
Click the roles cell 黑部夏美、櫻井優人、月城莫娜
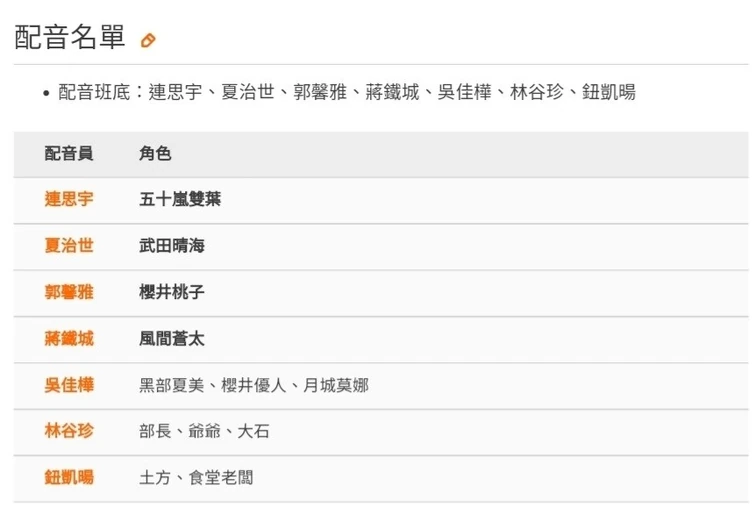(x=253, y=384)
